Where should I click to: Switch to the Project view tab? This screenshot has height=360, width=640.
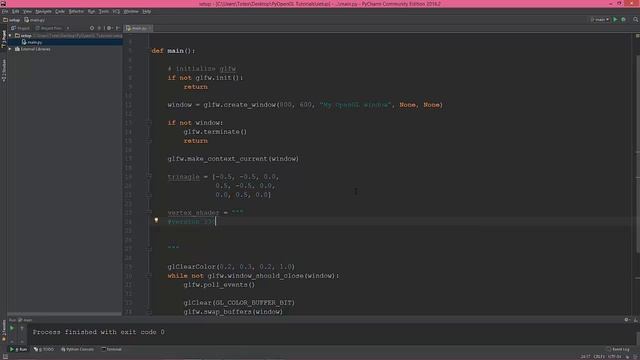[x=20, y=28]
